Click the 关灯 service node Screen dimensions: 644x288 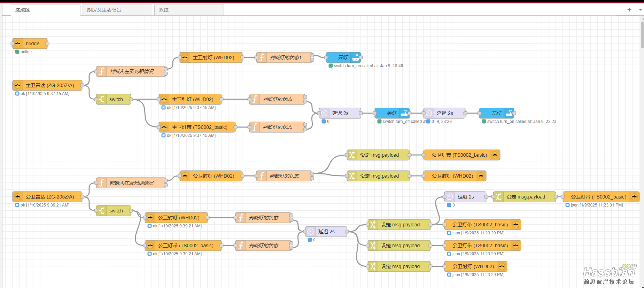[x=392, y=113]
